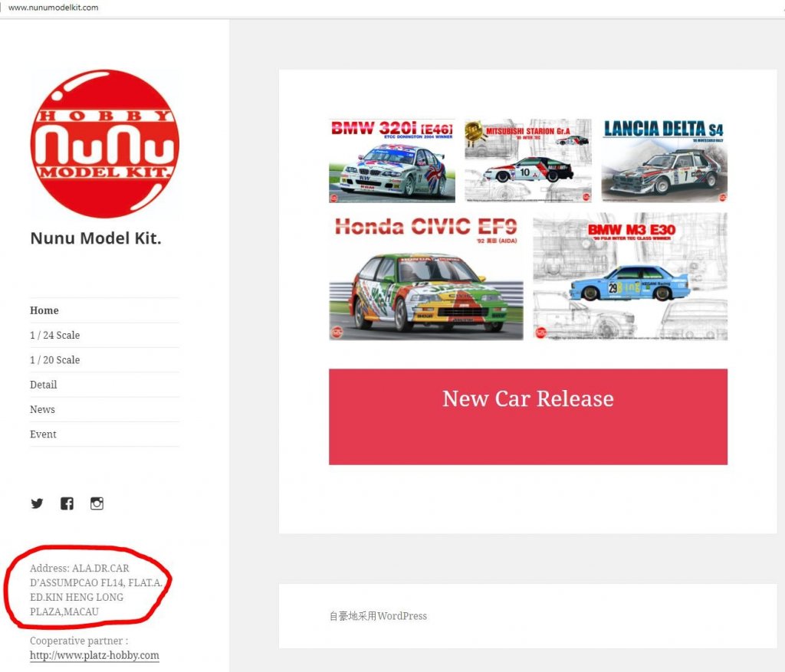Click the New Car Release banner
The image size is (785, 672).
(528, 417)
